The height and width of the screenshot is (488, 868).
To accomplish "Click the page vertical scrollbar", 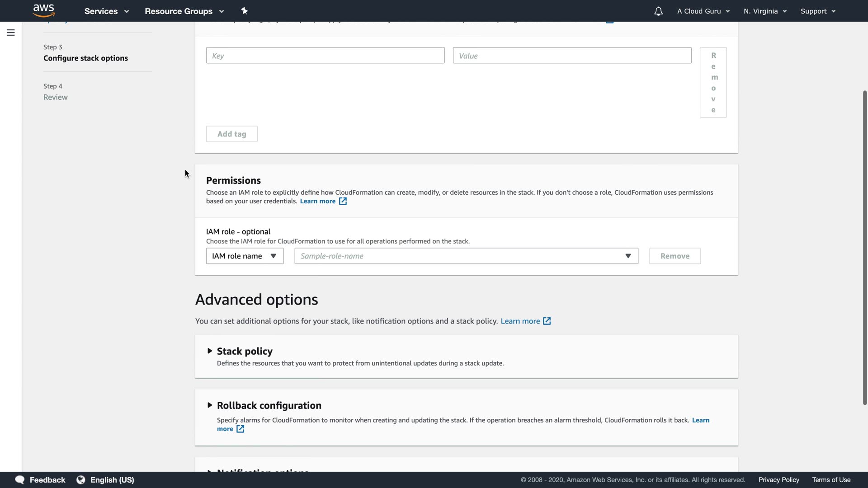I will [x=864, y=248].
